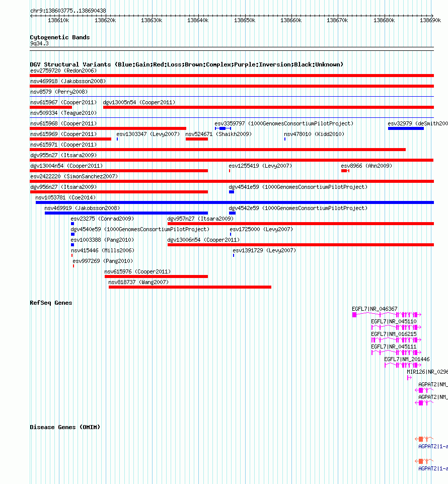Click the DGV Structural Variants track title

[187, 64]
